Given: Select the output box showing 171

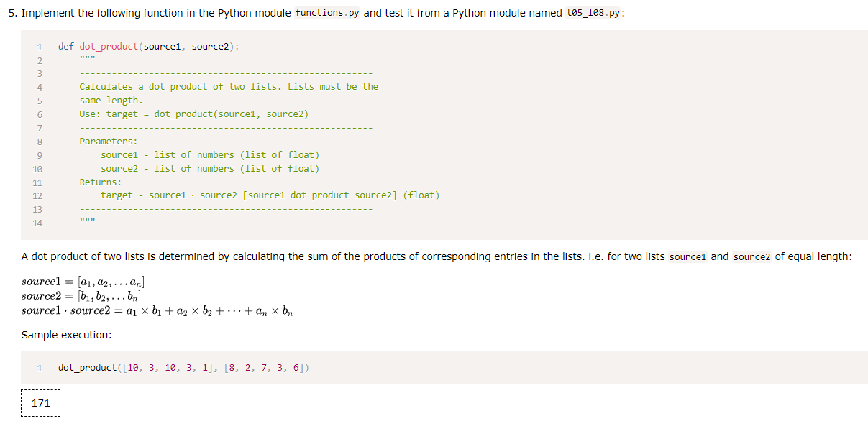Looking at the screenshot, I should click(40, 403).
